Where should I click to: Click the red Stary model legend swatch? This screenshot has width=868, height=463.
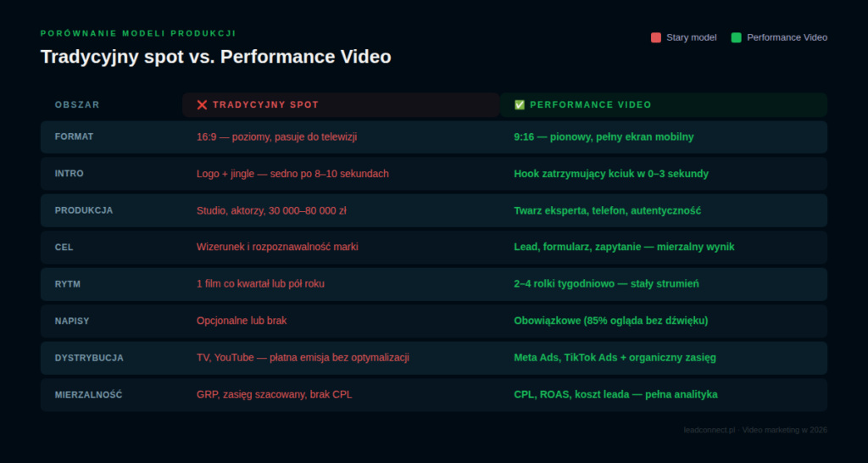[x=655, y=37]
